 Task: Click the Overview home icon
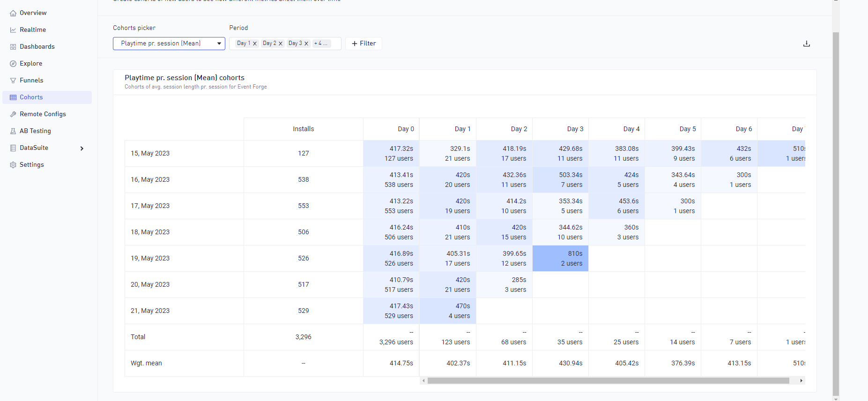[x=13, y=13]
